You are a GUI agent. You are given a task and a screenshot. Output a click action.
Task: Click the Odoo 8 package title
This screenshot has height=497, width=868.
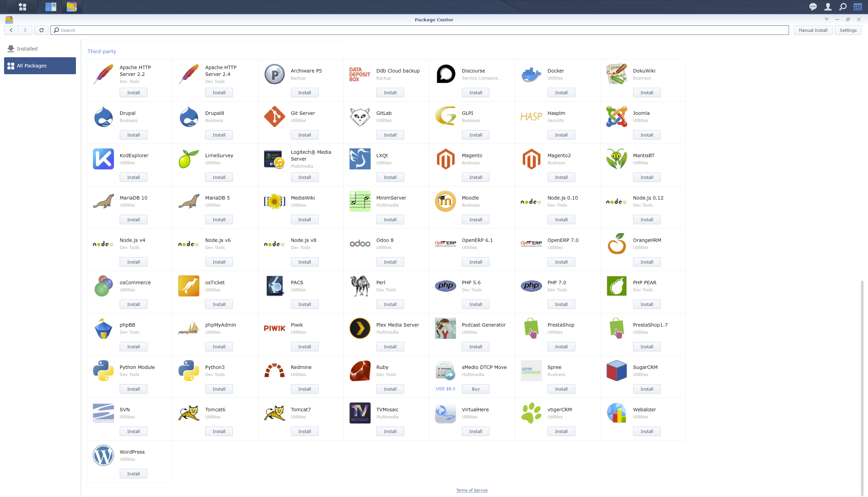click(384, 240)
